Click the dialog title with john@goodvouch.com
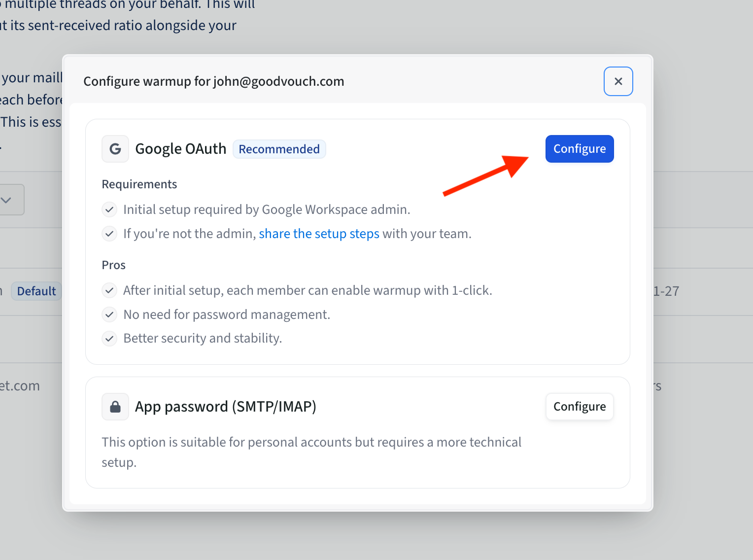 (x=213, y=81)
